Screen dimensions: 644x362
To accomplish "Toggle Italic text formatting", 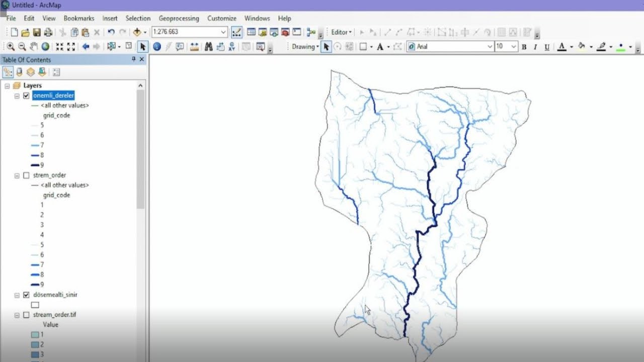I will click(535, 47).
